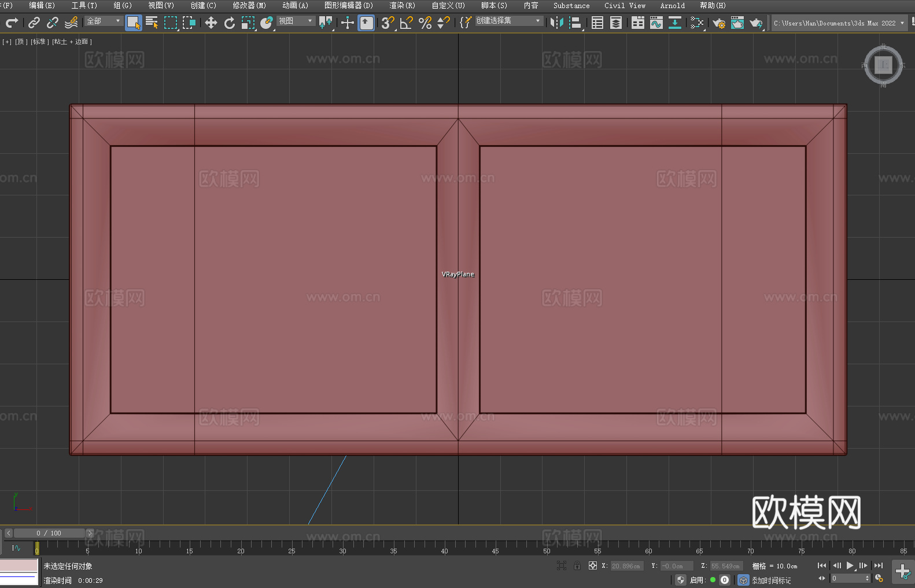Viewport: 915px width, 588px height.
Task: Activate the Select Object tool
Action: [134, 23]
